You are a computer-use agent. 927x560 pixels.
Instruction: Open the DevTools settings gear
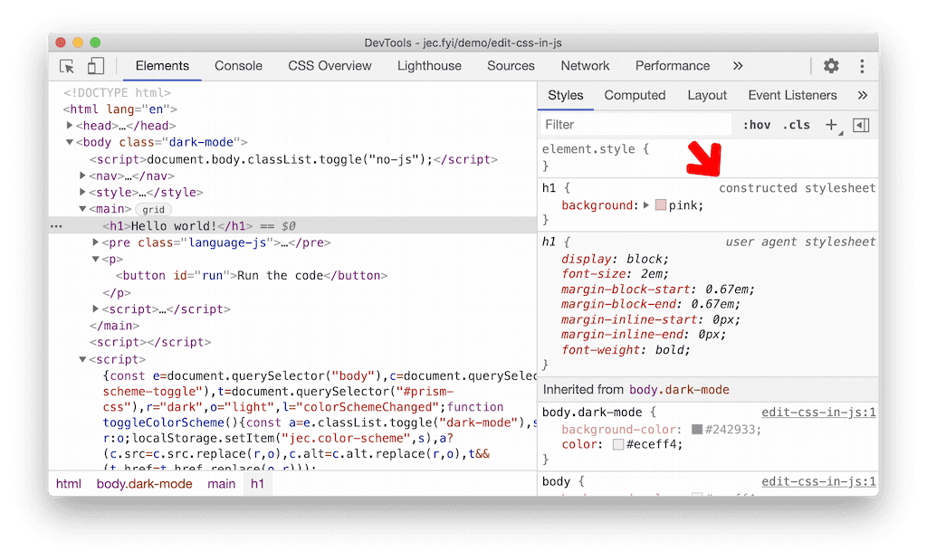[x=830, y=65]
